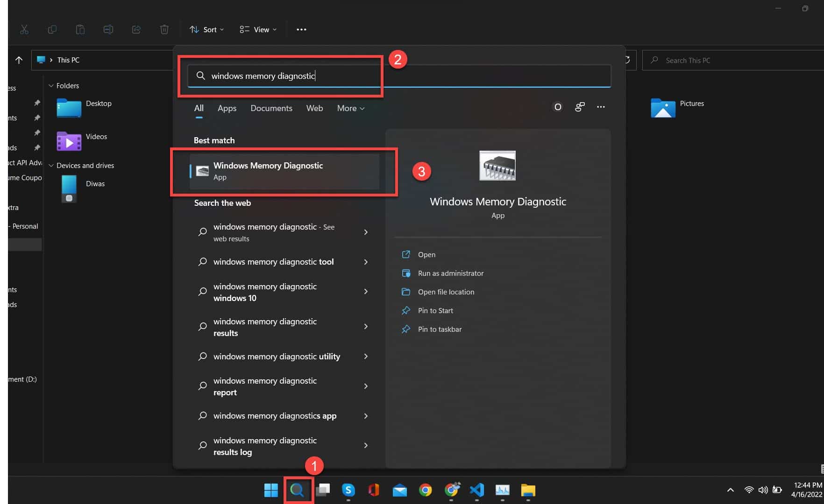
Task: Select the Windows Memory Diagnostic best match
Action: pos(284,171)
